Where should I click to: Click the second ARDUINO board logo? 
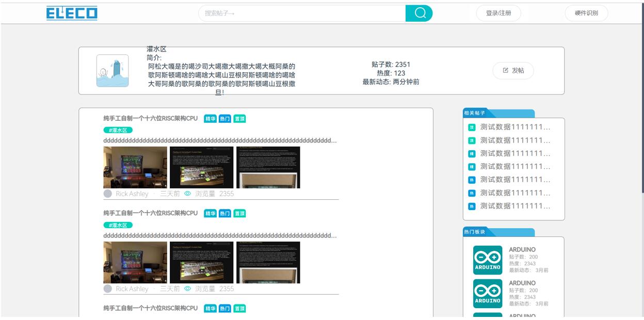click(x=488, y=294)
